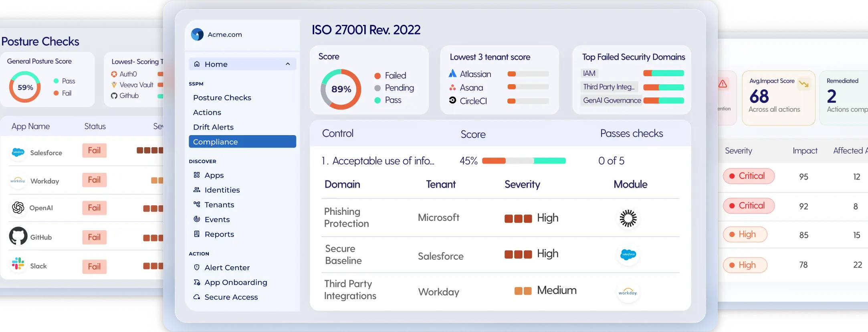This screenshot has width=868, height=332.
Task: Open the Apps page label
Action: (x=214, y=175)
